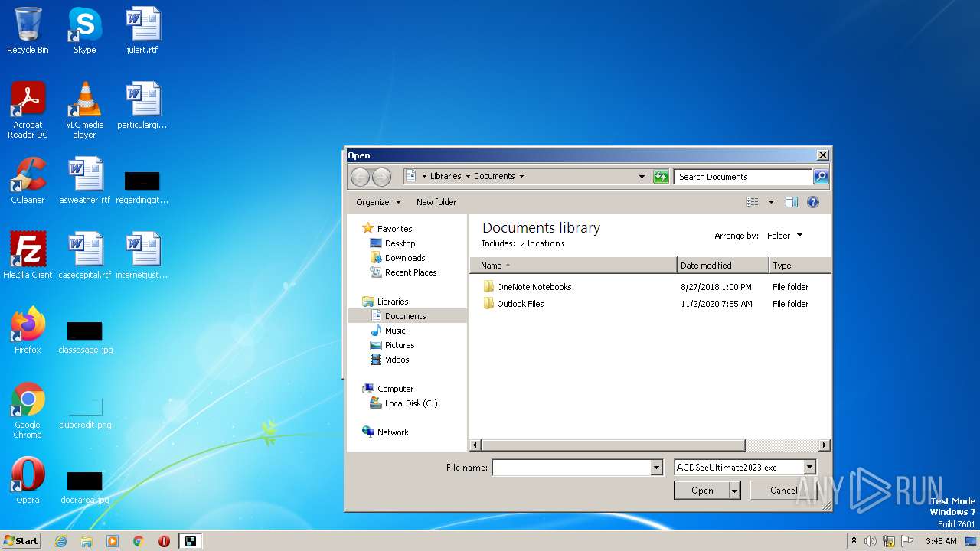Image resolution: width=980 pixels, height=551 pixels.
Task: Select Outlook Files folder
Action: point(514,304)
